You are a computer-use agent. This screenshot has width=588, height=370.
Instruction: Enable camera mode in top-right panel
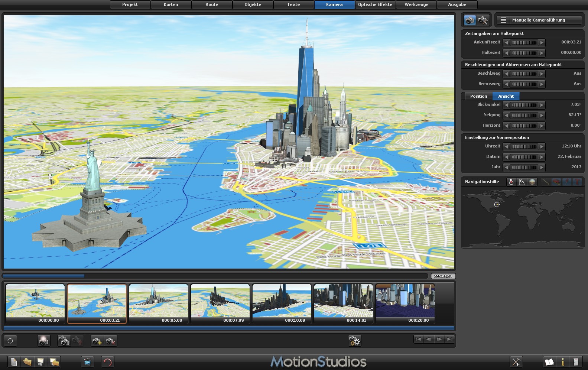470,20
